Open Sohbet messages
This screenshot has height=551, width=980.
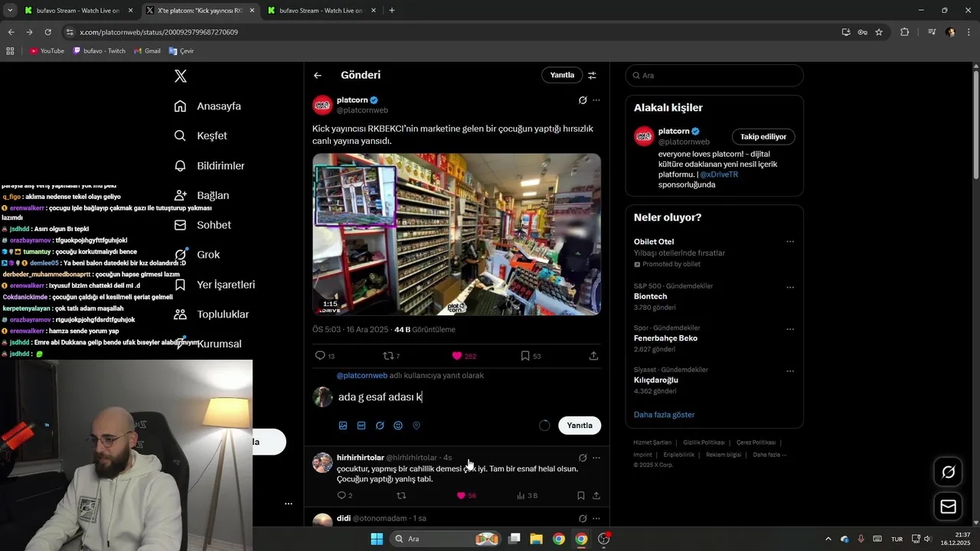pos(202,225)
